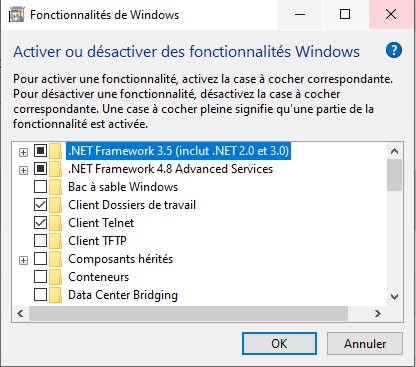Disable Client Dossiers de travail checkbox
Viewport: 416px width, 367px height.
coord(40,205)
